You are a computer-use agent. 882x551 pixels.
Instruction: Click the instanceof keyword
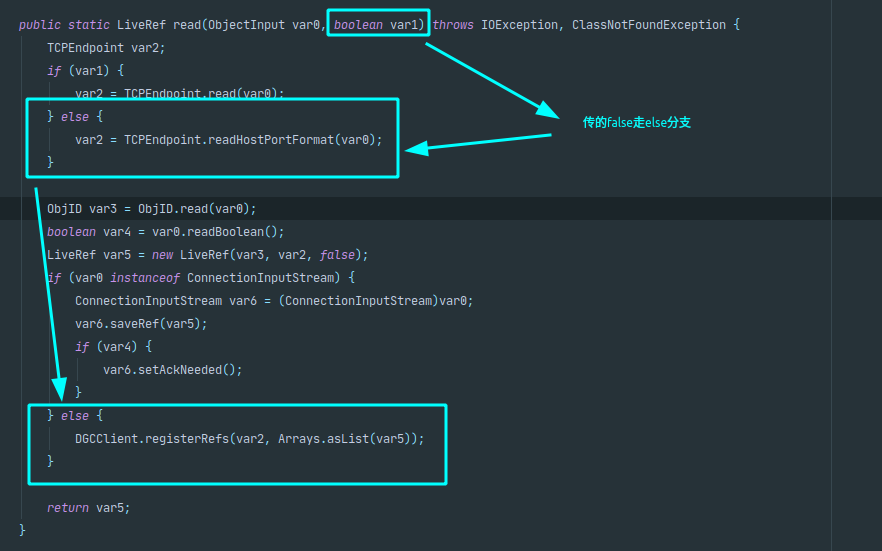click(x=145, y=278)
